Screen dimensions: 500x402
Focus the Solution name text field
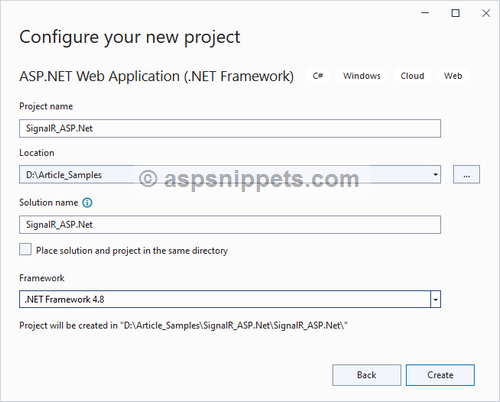pyautogui.click(x=230, y=225)
